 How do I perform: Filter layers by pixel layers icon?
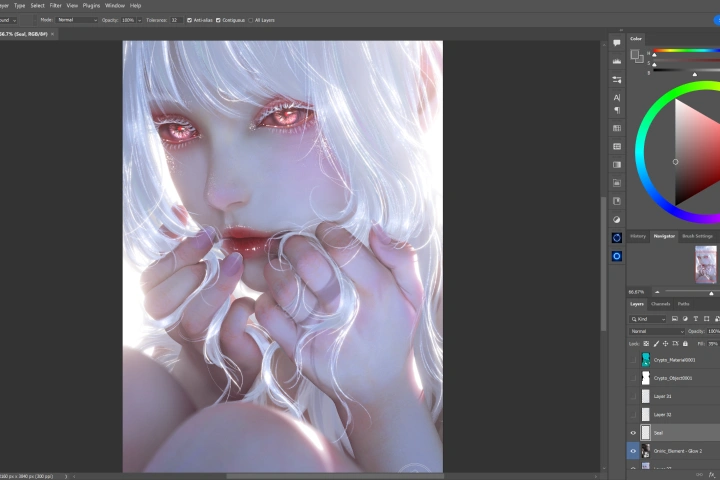675,319
